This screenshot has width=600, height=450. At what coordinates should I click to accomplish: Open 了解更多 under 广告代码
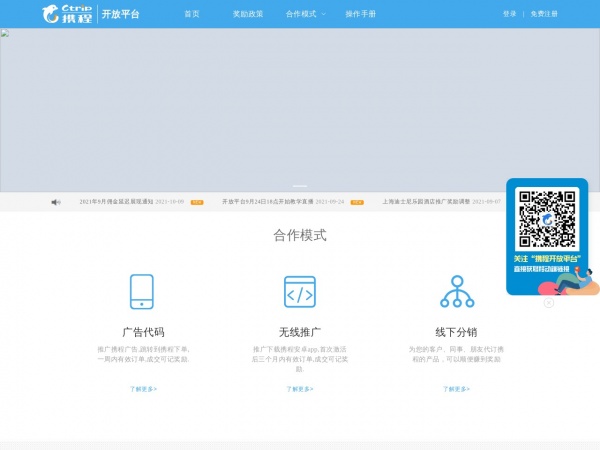click(143, 389)
